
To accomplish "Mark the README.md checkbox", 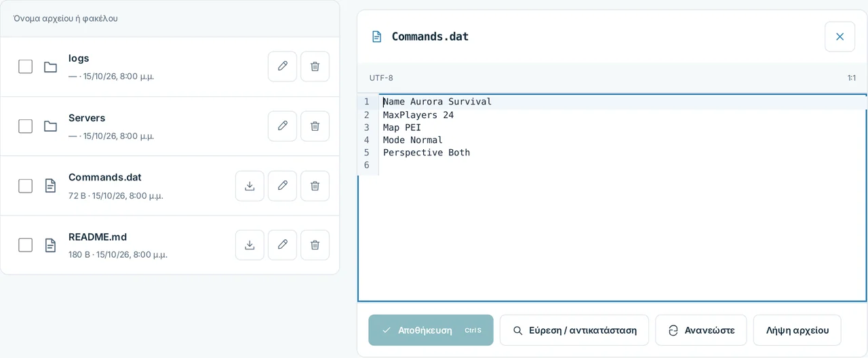I will [x=25, y=245].
